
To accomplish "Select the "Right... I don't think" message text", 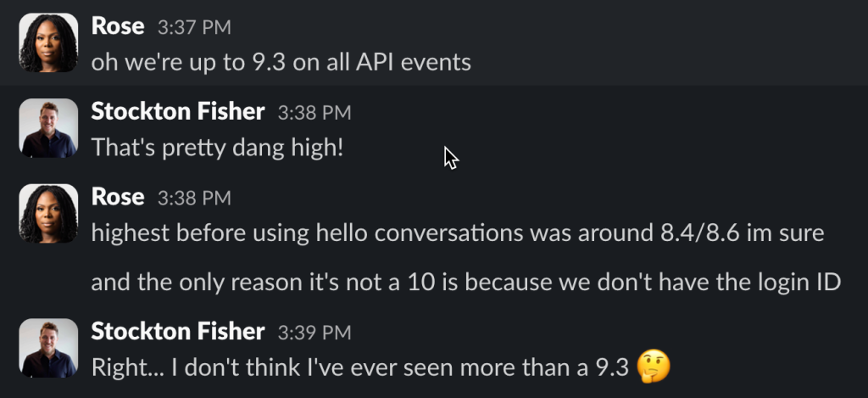I will coord(360,367).
